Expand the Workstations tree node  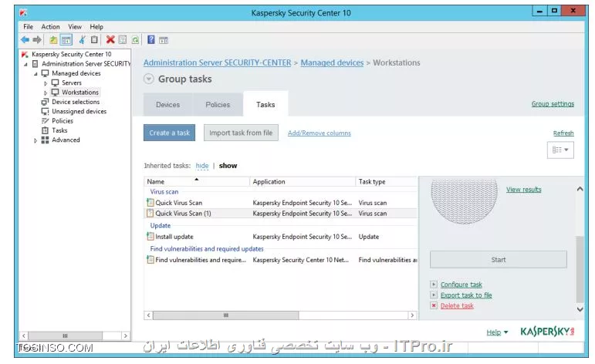46,93
